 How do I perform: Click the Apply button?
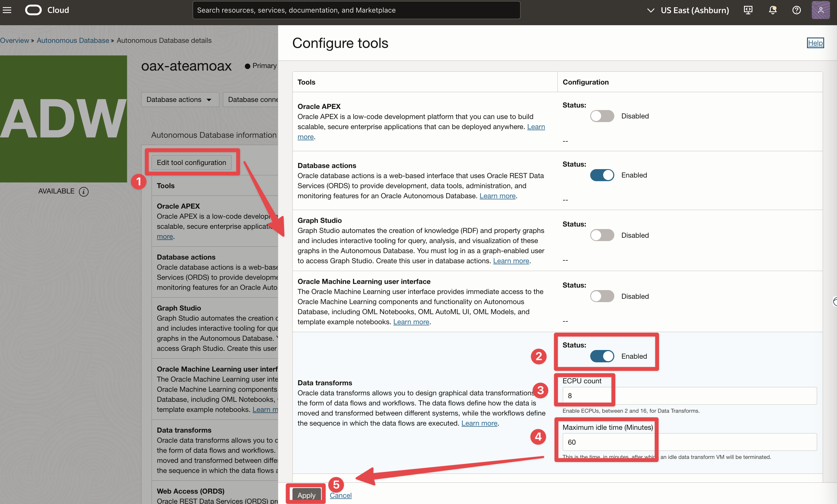coord(306,495)
